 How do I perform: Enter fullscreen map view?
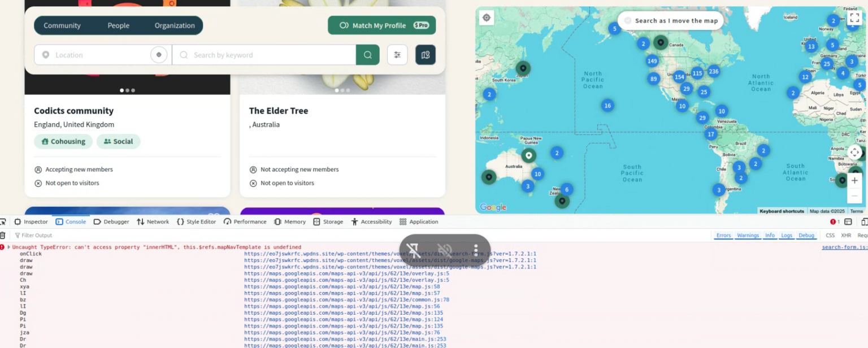pos(854,18)
